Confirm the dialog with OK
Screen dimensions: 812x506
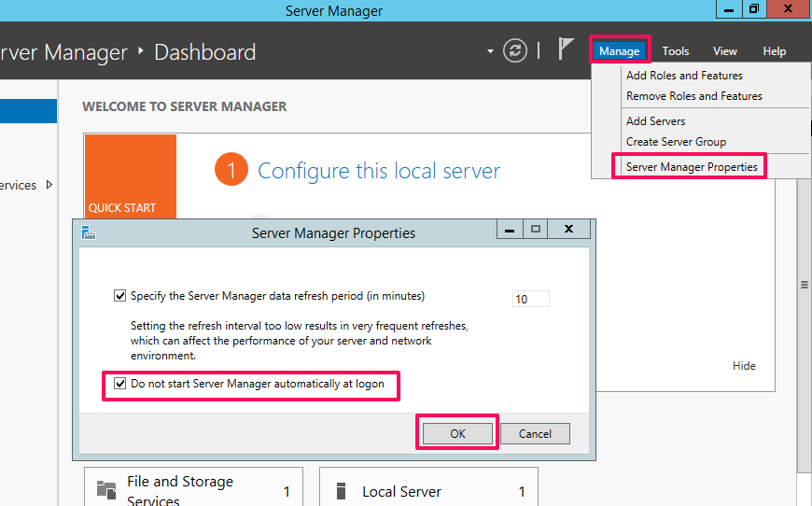[x=457, y=433]
